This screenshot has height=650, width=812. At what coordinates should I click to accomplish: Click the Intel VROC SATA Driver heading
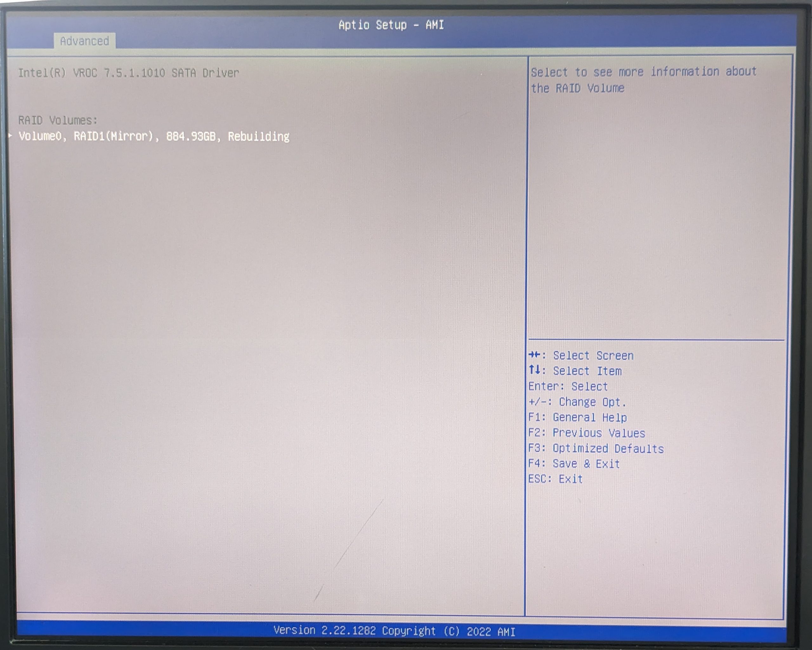tap(128, 73)
